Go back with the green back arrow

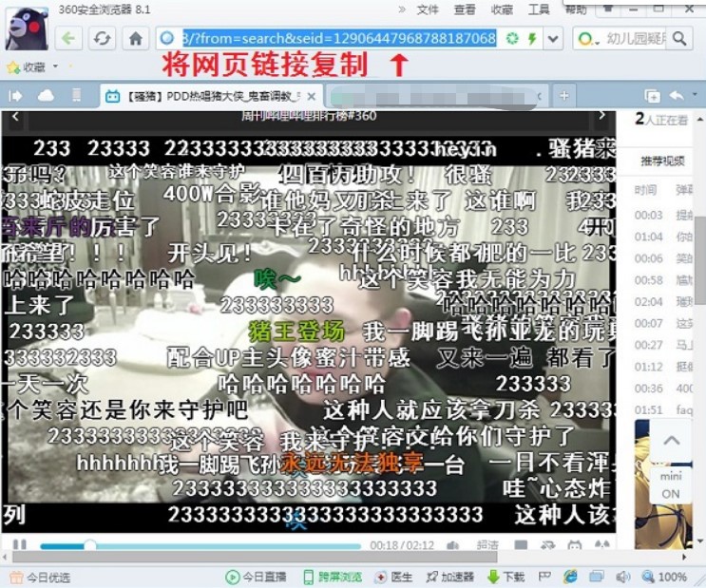[68, 39]
